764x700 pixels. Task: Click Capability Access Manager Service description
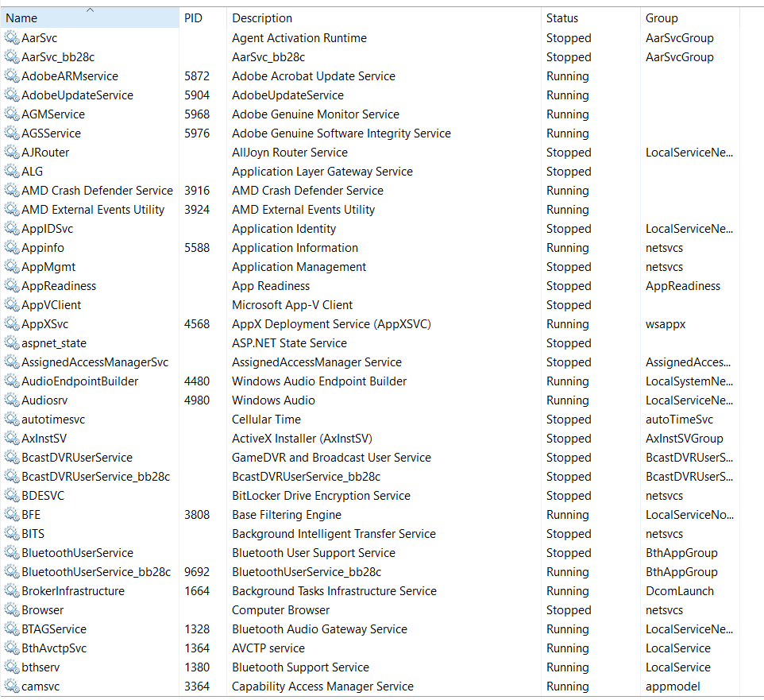point(322,686)
